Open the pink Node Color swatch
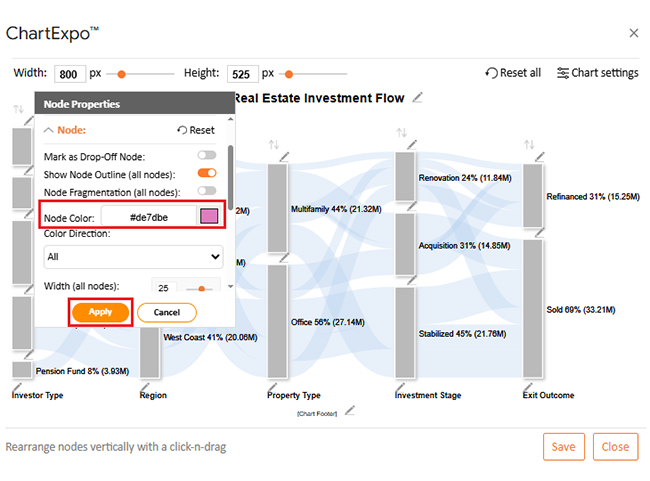Viewport: 650px width, 481px height. [209, 216]
